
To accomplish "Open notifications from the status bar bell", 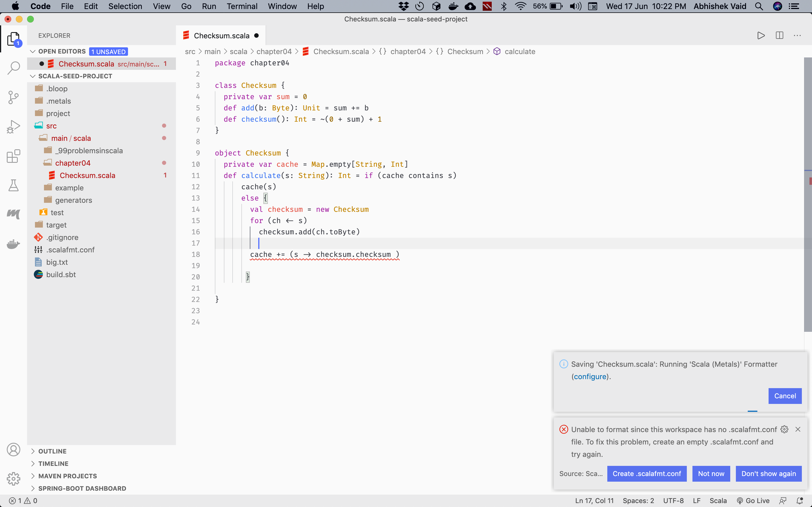I will (x=800, y=500).
